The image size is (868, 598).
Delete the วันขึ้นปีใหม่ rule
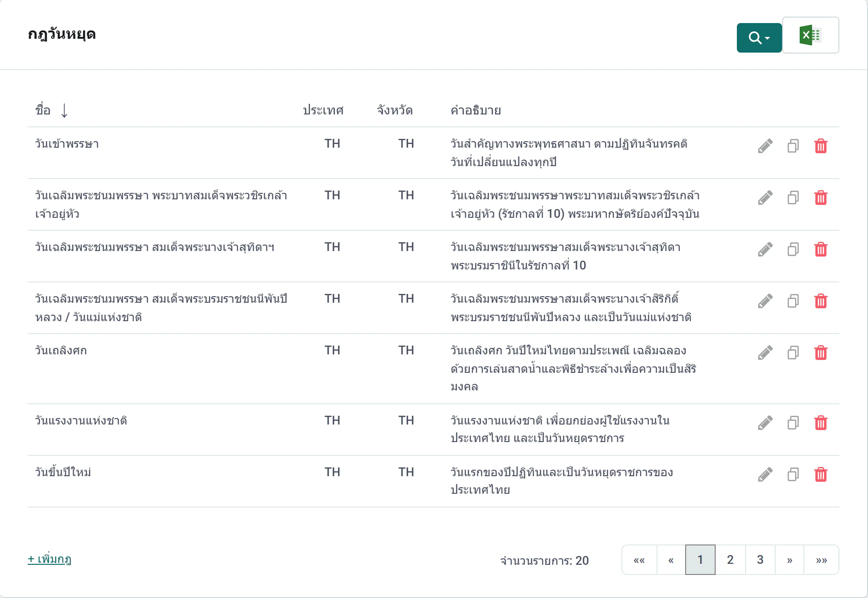click(821, 474)
